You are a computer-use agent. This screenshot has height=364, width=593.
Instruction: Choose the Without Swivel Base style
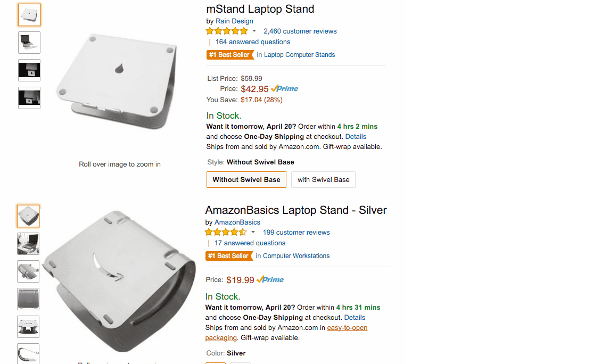246,179
